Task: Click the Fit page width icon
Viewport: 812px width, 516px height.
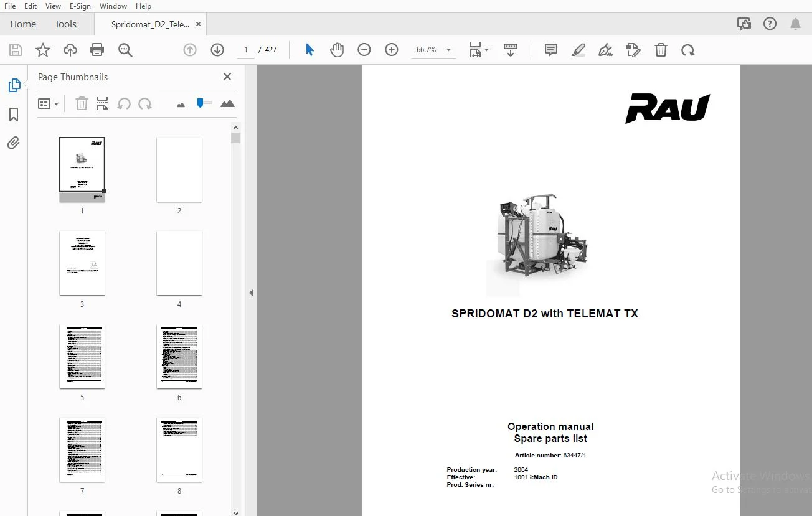Action: [476, 50]
